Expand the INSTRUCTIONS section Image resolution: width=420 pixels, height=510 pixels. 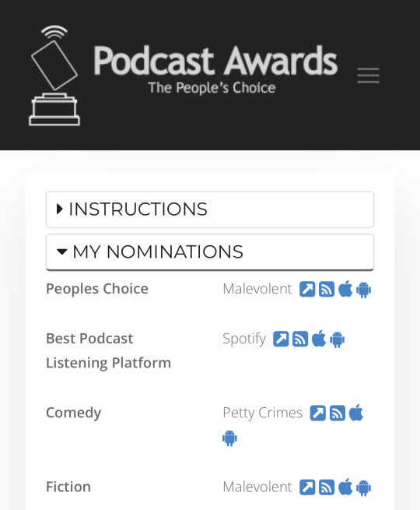click(210, 209)
